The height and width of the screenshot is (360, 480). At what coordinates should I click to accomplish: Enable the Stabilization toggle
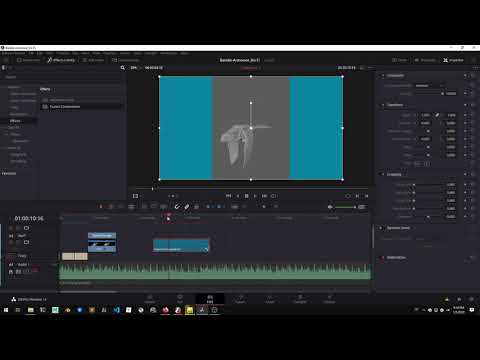pyautogui.click(x=383, y=258)
